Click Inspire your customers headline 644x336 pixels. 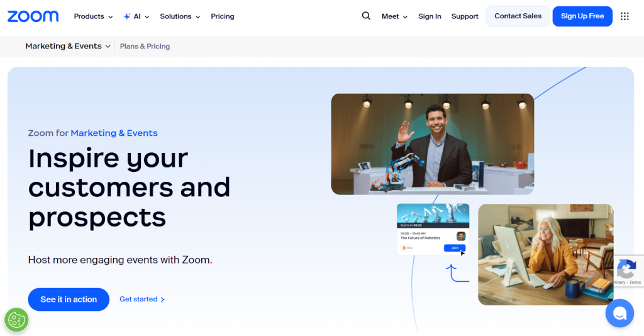tap(129, 188)
